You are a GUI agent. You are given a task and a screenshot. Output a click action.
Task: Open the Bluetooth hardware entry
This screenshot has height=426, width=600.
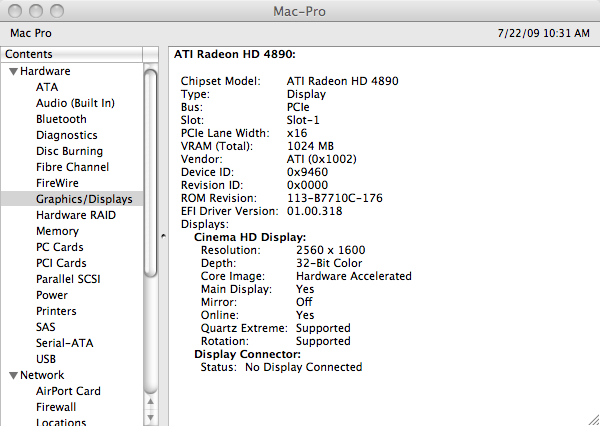(61, 119)
